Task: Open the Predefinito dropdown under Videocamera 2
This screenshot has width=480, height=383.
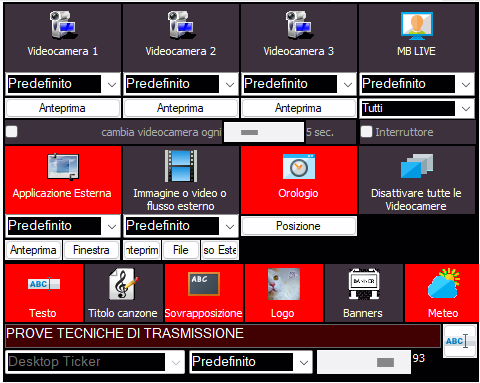Action: click(x=181, y=84)
